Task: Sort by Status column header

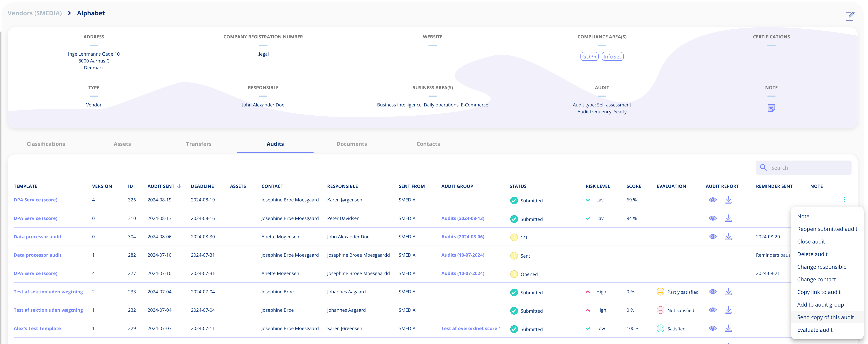Action: click(x=518, y=186)
